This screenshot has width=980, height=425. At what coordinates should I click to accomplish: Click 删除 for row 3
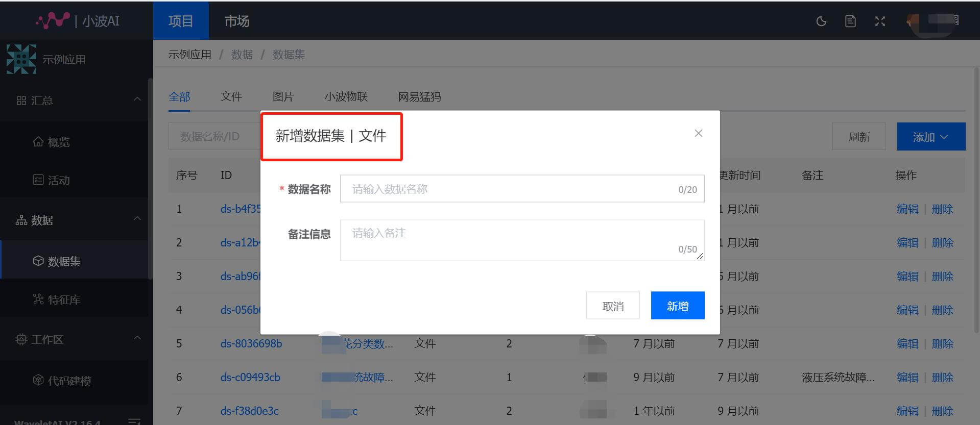(943, 276)
